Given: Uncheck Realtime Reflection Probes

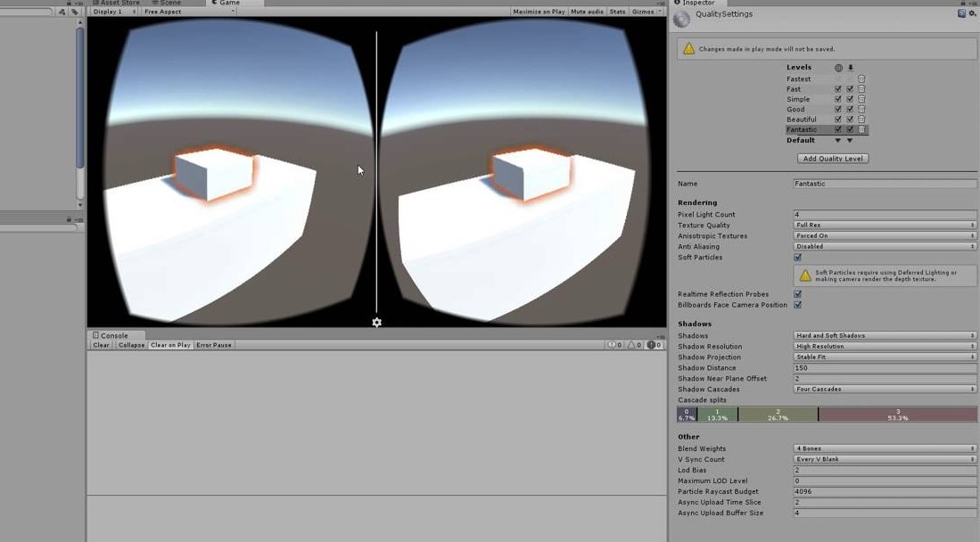Looking at the screenshot, I should coord(797,294).
